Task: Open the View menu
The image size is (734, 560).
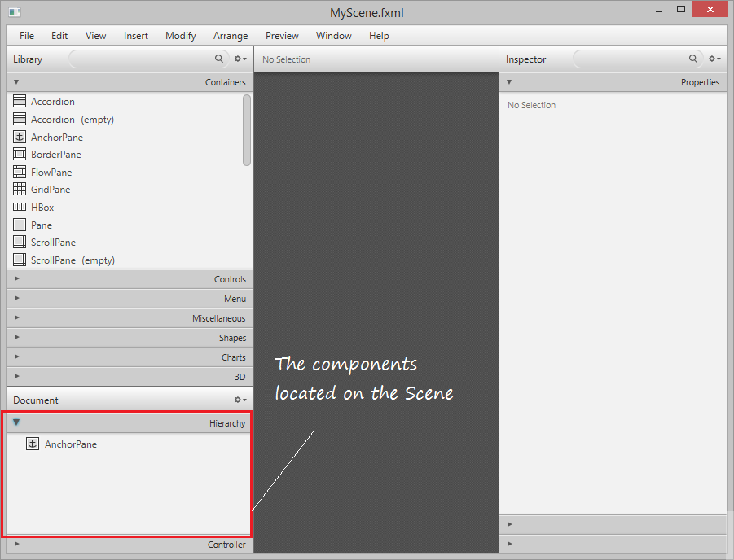Action: [95, 36]
